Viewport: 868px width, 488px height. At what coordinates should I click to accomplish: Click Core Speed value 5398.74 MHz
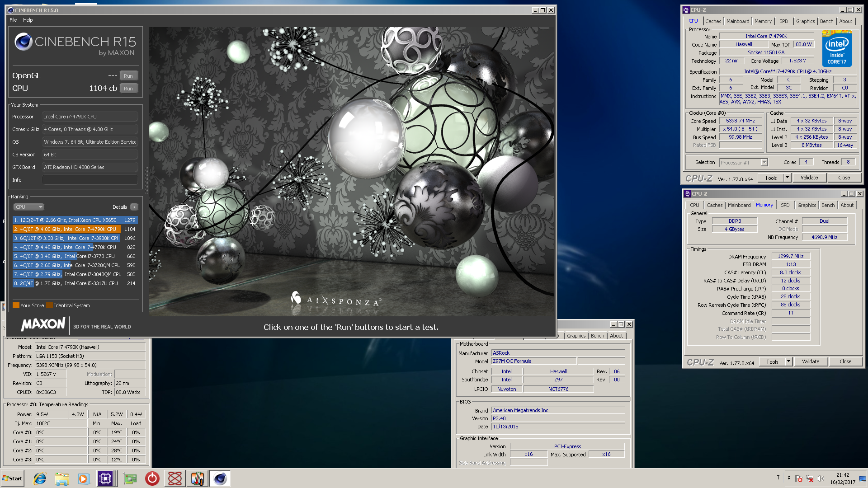741,121
